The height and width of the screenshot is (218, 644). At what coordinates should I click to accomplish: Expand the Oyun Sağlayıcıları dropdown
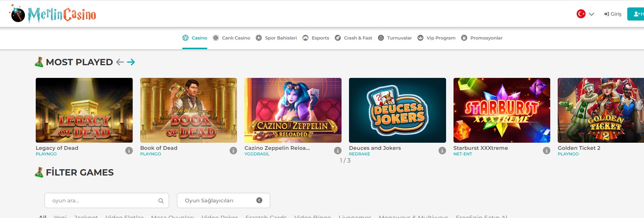click(259, 200)
